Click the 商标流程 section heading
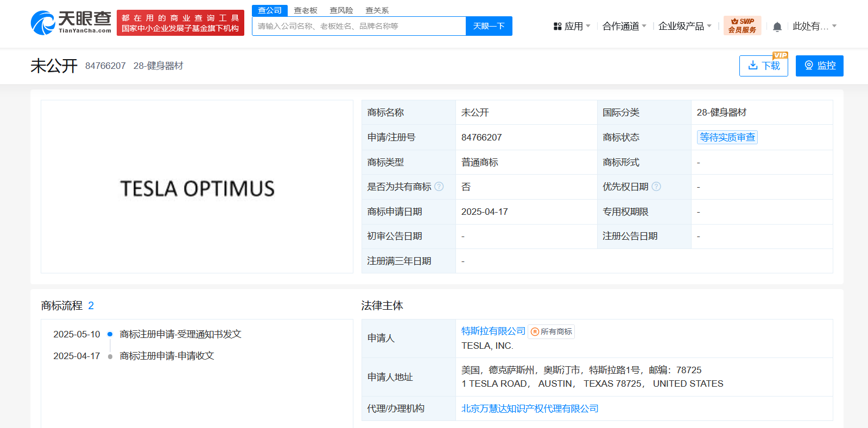 [62, 305]
